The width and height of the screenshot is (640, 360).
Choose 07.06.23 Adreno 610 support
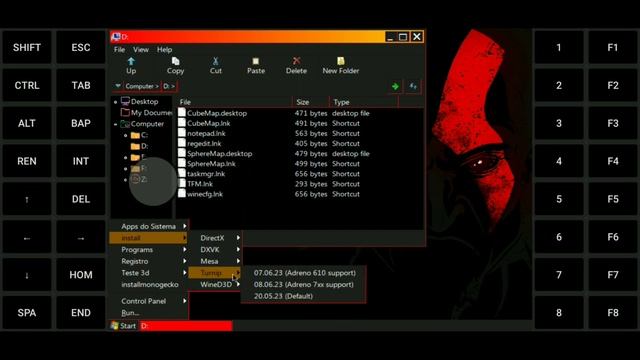pos(304,273)
